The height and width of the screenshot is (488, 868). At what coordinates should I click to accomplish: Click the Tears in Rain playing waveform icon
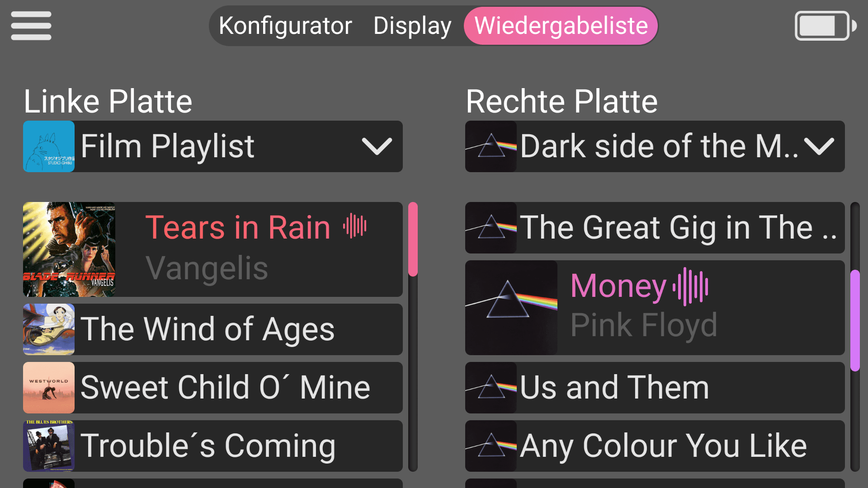pyautogui.click(x=355, y=225)
